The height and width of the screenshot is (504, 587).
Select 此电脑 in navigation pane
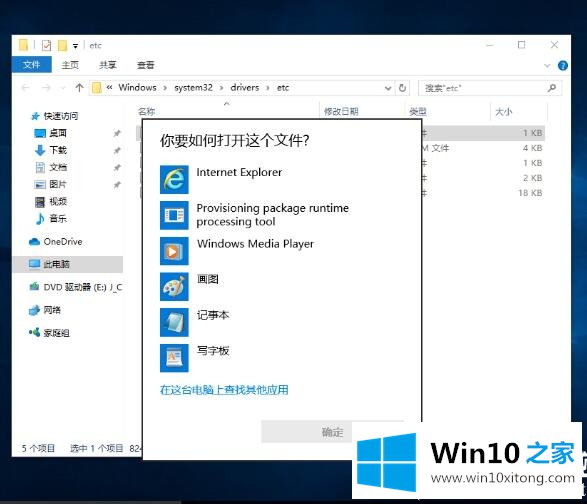tap(67, 264)
